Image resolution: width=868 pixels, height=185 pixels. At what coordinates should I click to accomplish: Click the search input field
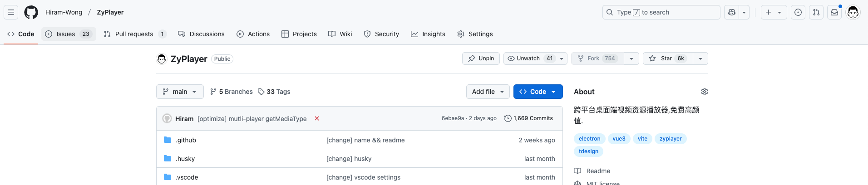tap(661, 12)
